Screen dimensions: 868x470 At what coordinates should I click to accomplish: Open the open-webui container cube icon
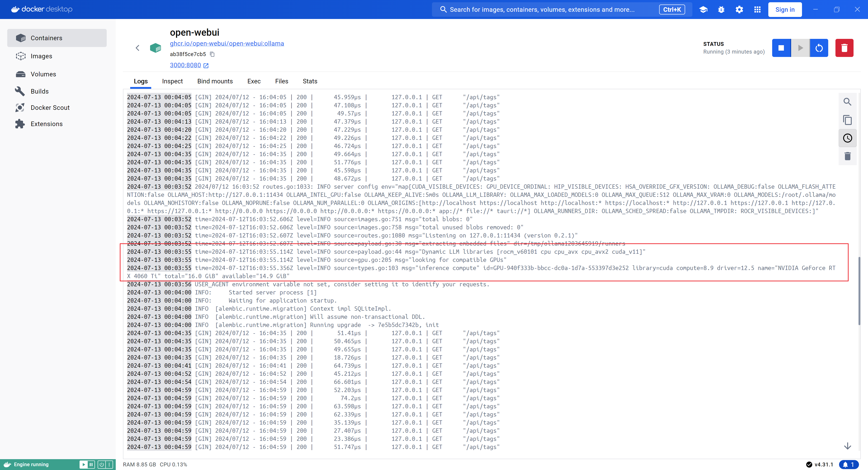pos(155,48)
